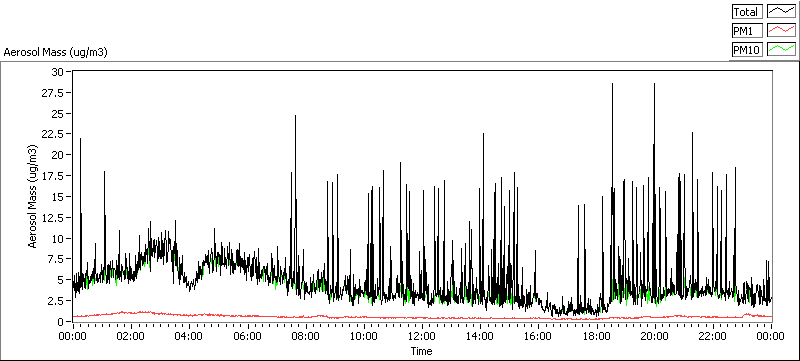Click the Total legend label
This screenshot has height=361, width=800.
pyautogui.click(x=747, y=12)
